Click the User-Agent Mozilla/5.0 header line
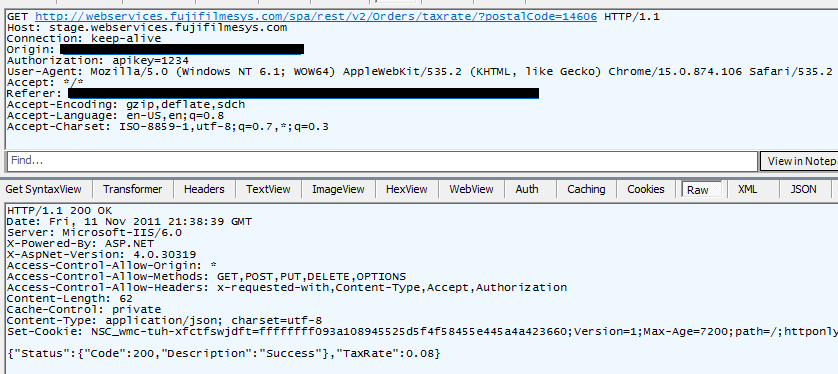The height and width of the screenshot is (374, 838). [x=420, y=72]
